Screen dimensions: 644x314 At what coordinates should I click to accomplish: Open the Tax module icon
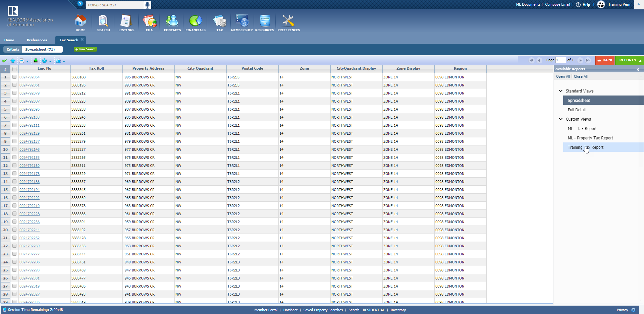coord(220,21)
